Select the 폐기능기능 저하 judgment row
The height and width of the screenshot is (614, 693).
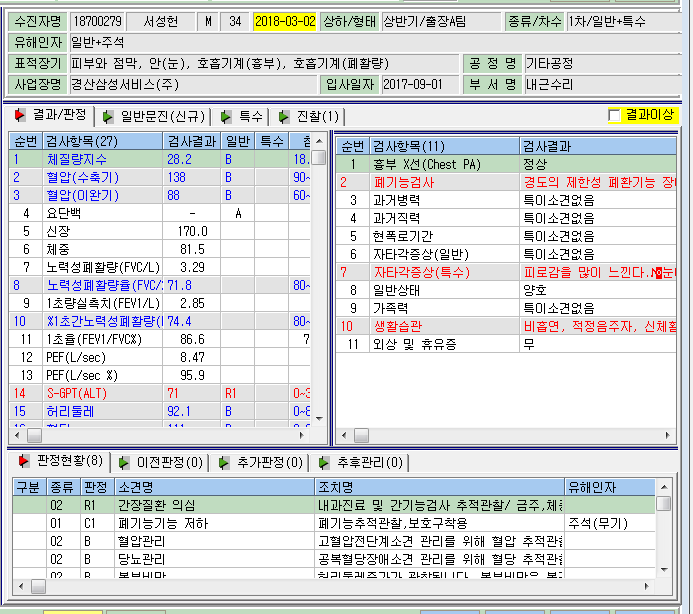pos(334,523)
